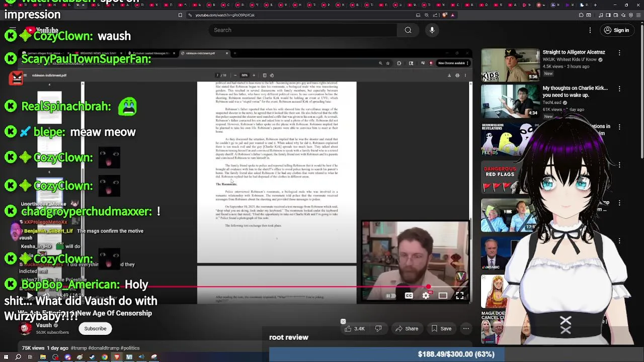Open Steam from the taskbar

point(92,357)
